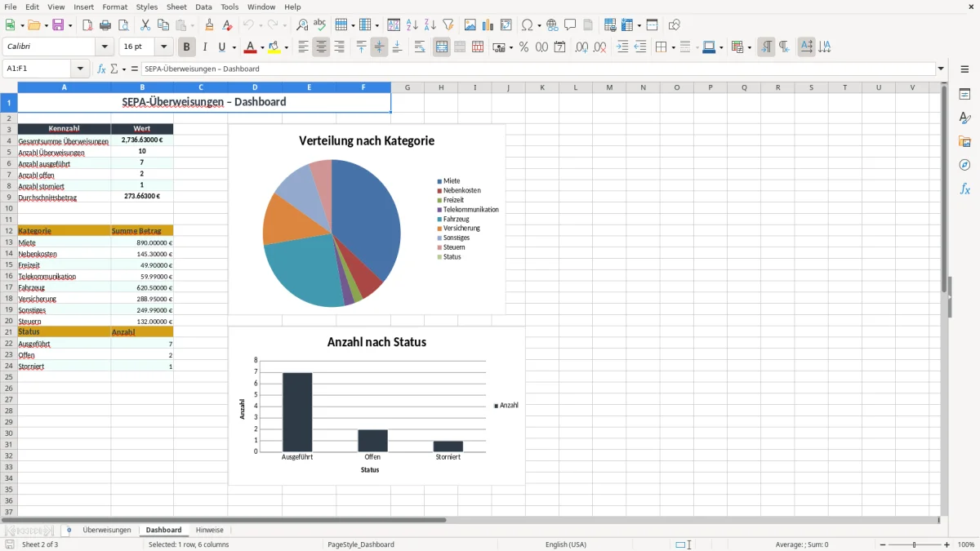
Task: Switch to the Hinweise sheet tab
Action: coord(210,530)
